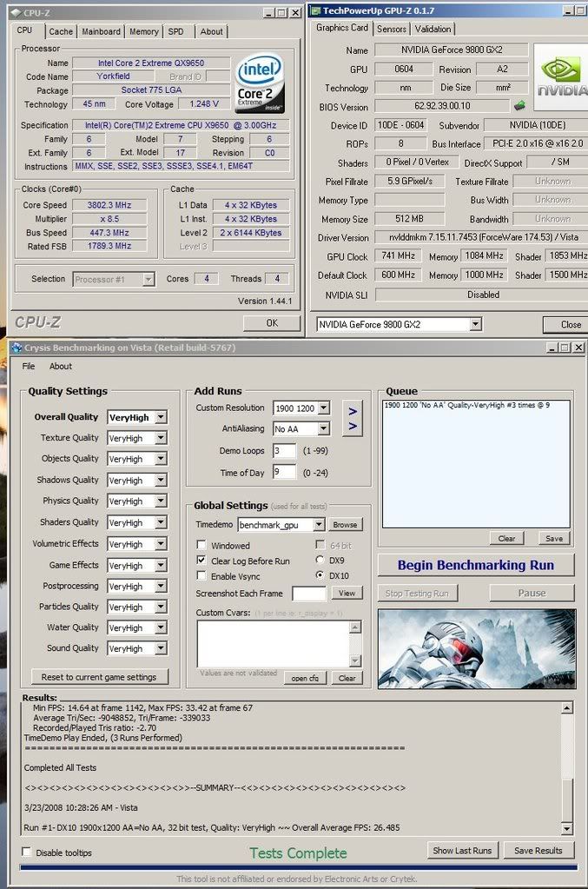Switch to the Cache tab in CPU-Z

coord(61,32)
